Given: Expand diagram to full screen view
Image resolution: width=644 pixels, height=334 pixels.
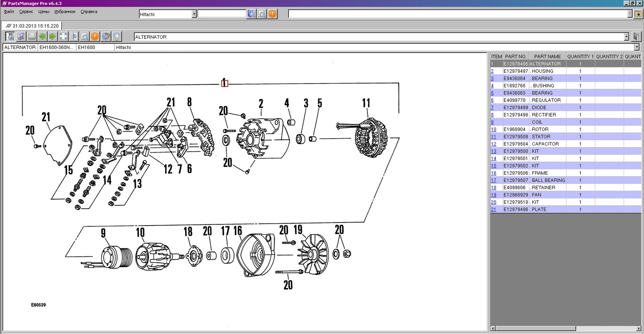Looking at the screenshot, I should (63, 37).
